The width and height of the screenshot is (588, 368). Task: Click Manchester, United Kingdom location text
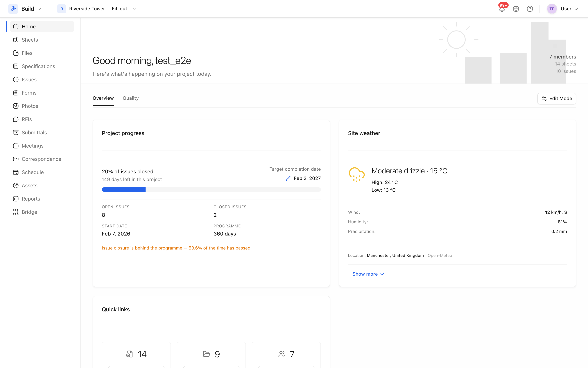point(395,256)
